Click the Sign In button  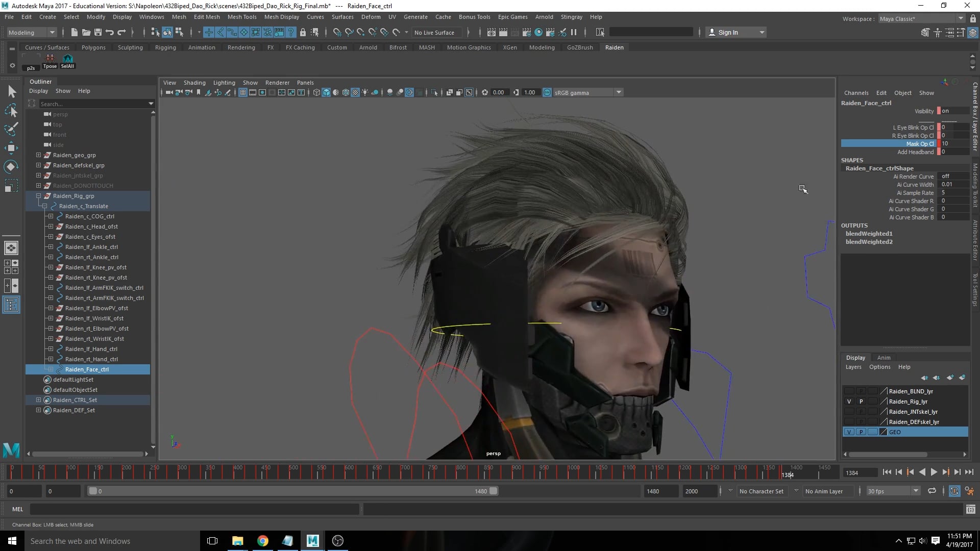(x=729, y=32)
